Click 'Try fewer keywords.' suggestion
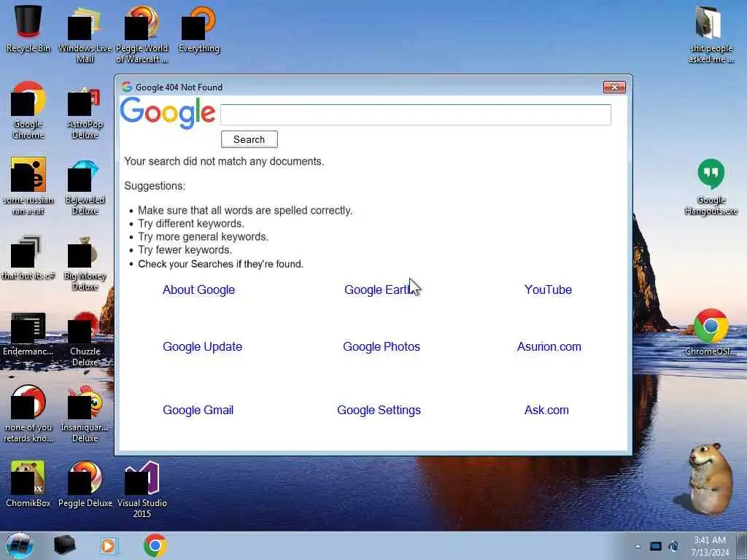The image size is (747, 560). 185,250
